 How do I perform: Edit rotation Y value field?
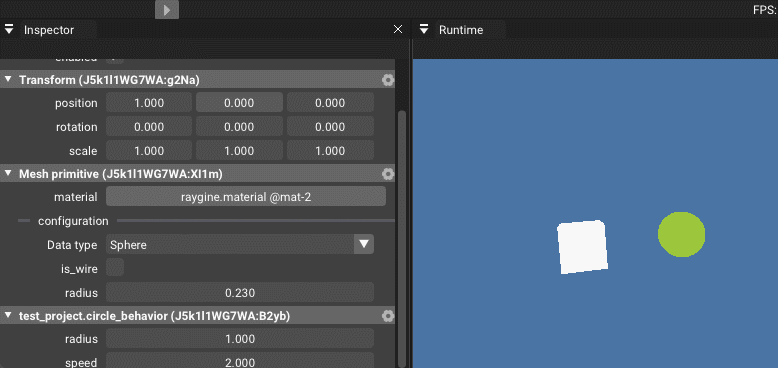coord(239,127)
